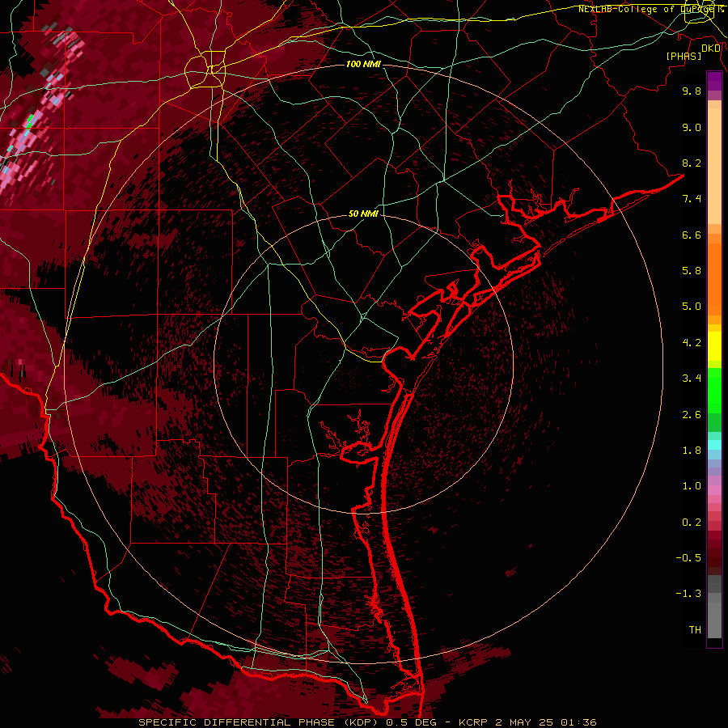Click the DKD label above the legend
The height and width of the screenshot is (728, 728).
[711, 49]
